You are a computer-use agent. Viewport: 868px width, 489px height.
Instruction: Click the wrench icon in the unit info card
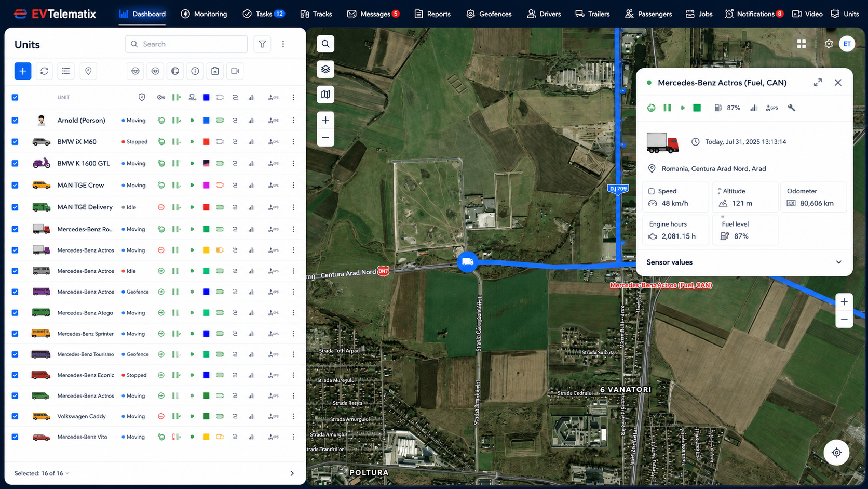tap(792, 108)
